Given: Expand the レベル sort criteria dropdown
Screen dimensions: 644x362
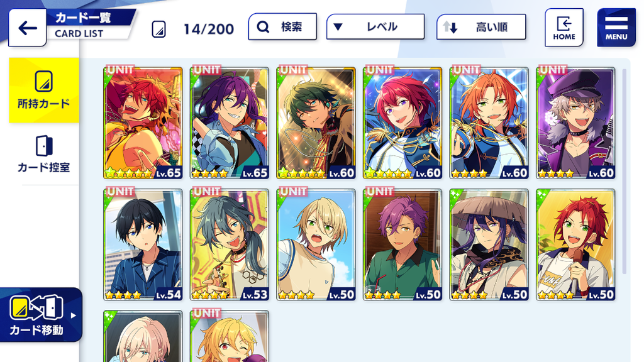Looking at the screenshot, I should (375, 27).
